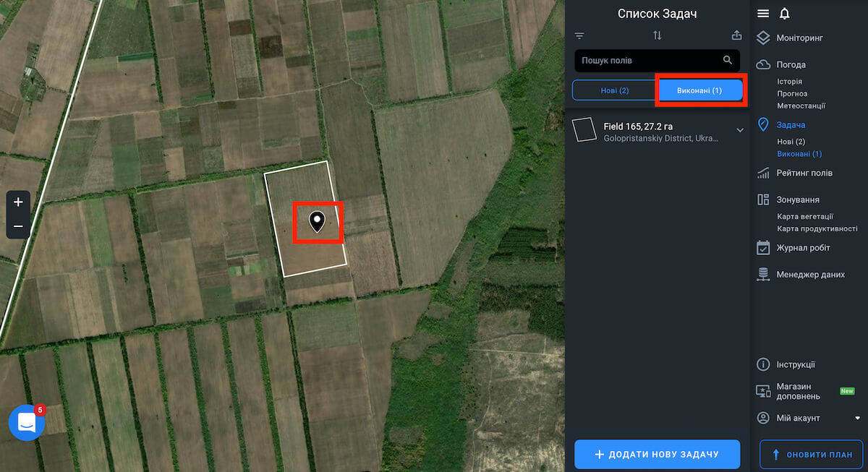Open the Мій акаунт dropdown
The image size is (868, 472).
[x=857, y=418]
